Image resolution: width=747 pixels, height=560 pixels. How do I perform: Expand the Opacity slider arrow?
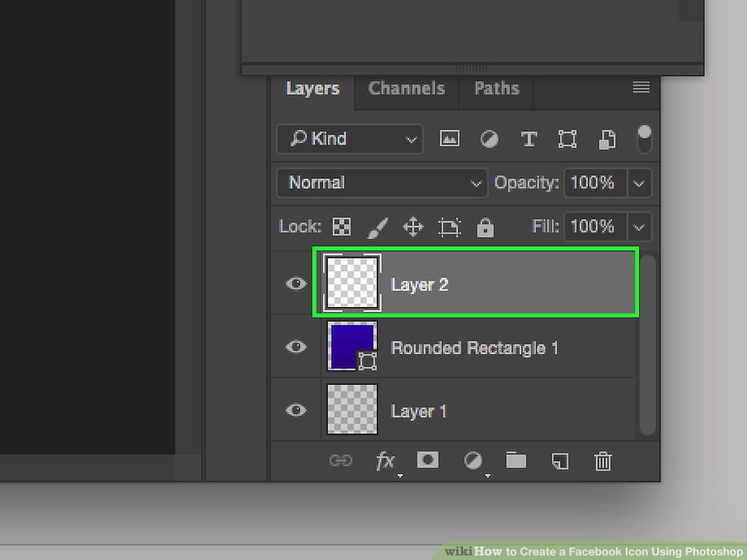639,183
